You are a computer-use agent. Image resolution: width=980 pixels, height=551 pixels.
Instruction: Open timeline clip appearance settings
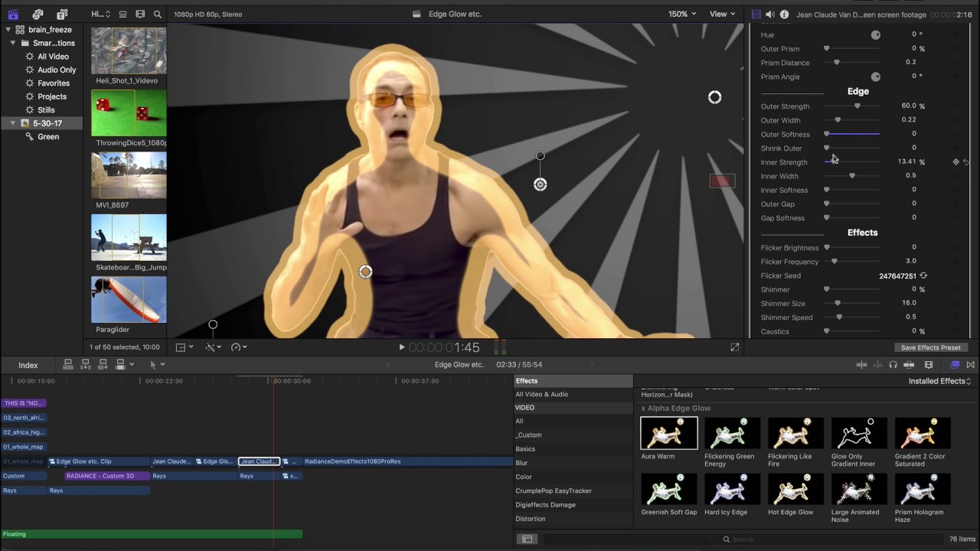tap(929, 365)
